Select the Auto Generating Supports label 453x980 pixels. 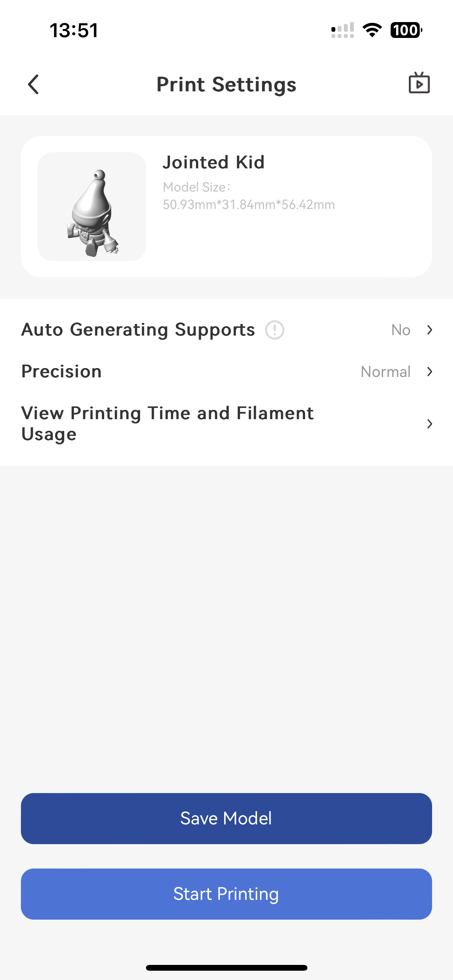[138, 330]
